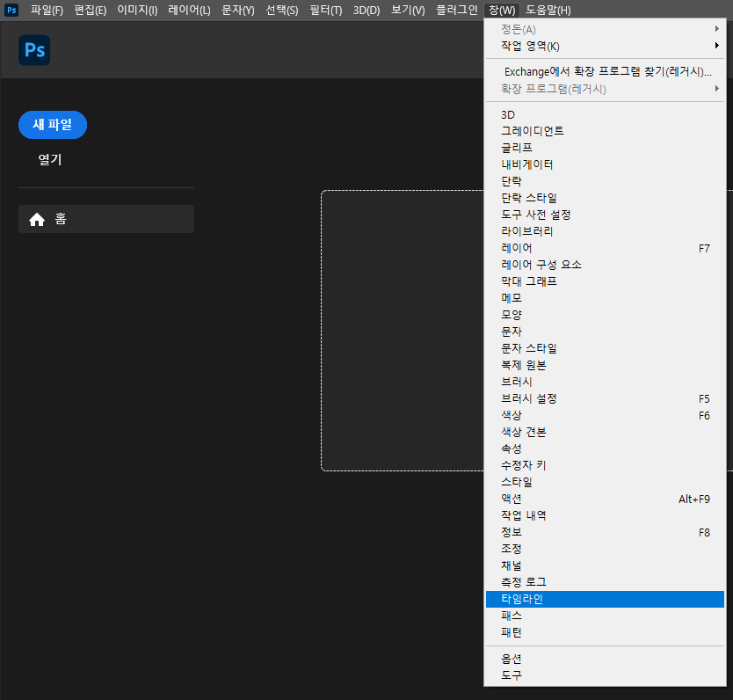
Task: Select the highlighted 타임라인 entry
Action: 605,599
